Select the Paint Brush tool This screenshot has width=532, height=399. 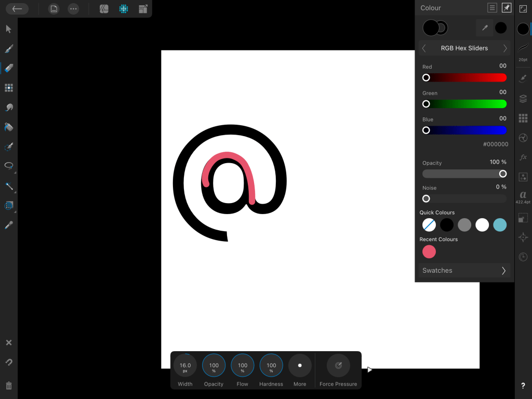pos(9,49)
